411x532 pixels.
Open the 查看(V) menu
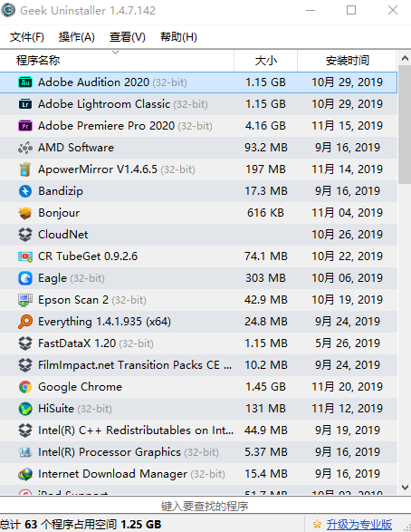[128, 36]
